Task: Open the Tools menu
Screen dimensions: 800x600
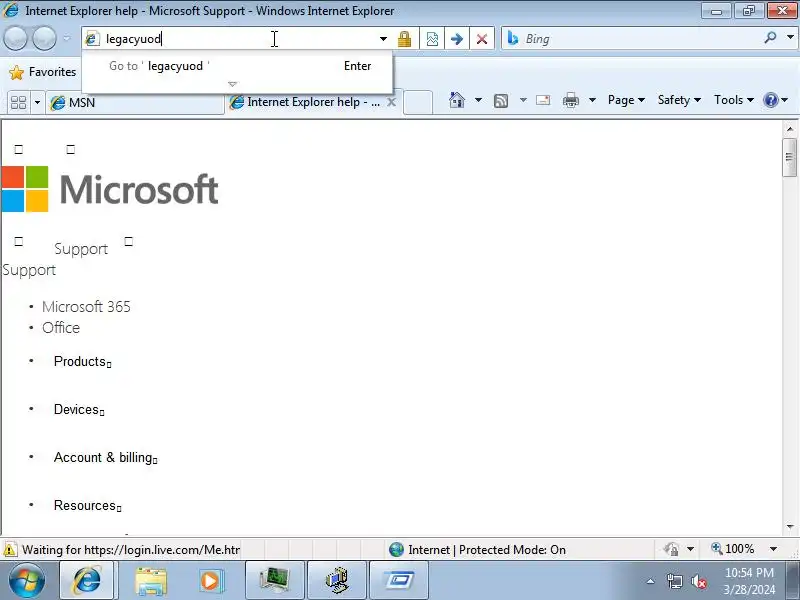Action: [734, 100]
